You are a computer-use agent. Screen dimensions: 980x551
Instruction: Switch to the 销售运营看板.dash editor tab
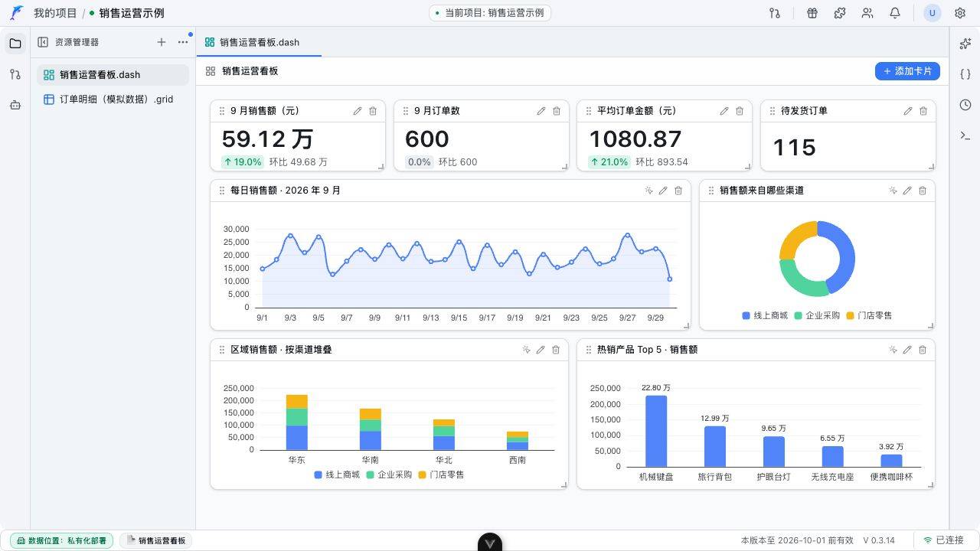(259, 42)
